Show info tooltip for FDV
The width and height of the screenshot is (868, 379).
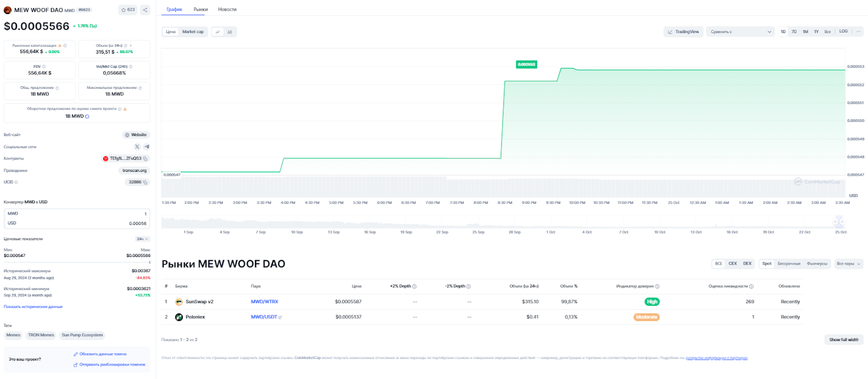click(44, 67)
